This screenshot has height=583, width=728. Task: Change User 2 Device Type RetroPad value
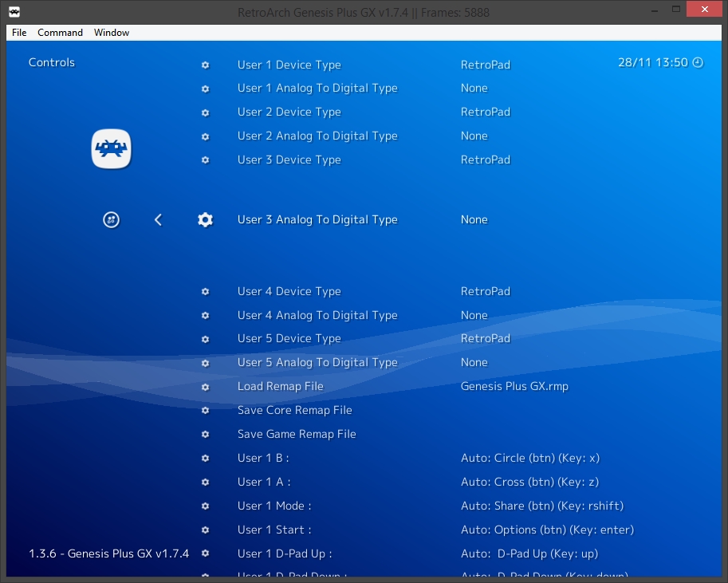click(485, 112)
